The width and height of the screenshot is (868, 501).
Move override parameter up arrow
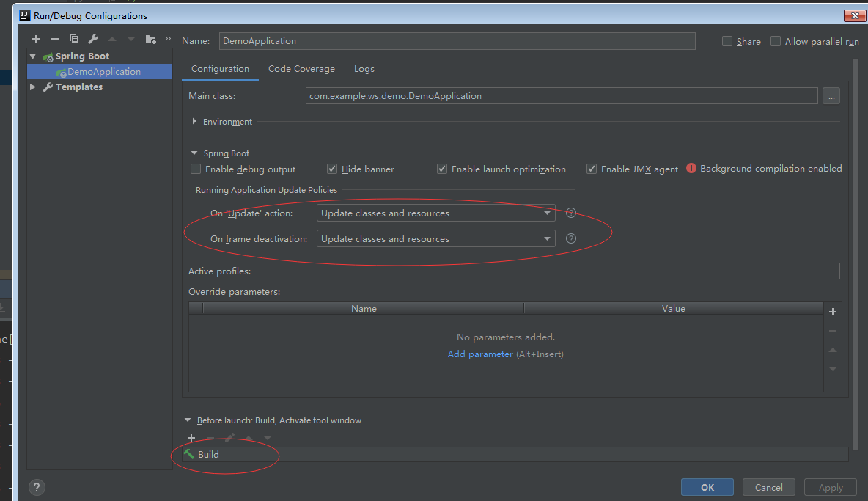(x=833, y=350)
